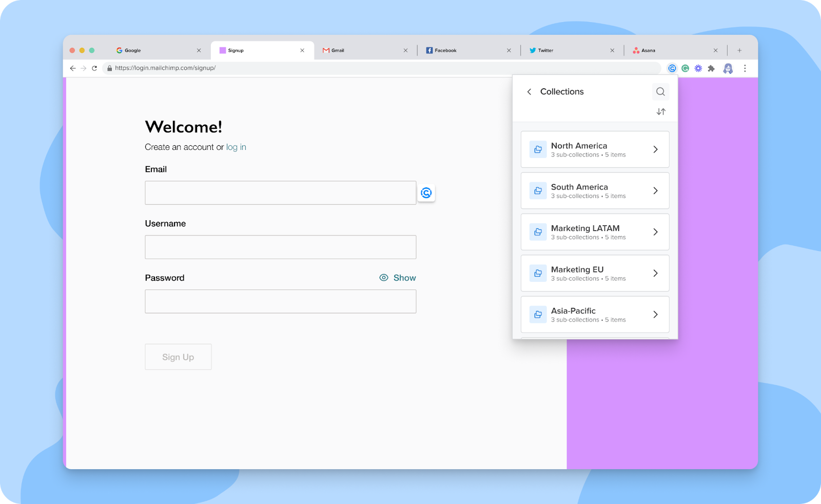Toggle password visibility with Show
This screenshot has width=821, height=504.
click(398, 278)
